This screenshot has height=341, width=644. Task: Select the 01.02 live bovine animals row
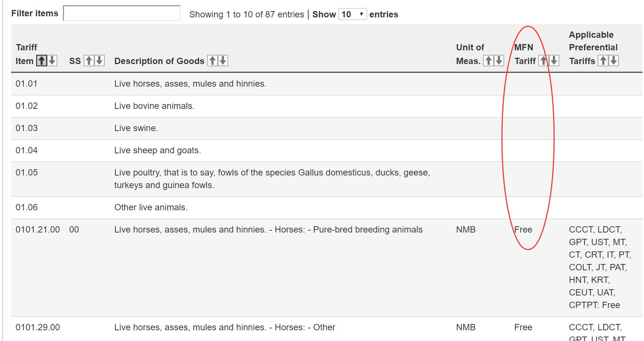(154, 106)
